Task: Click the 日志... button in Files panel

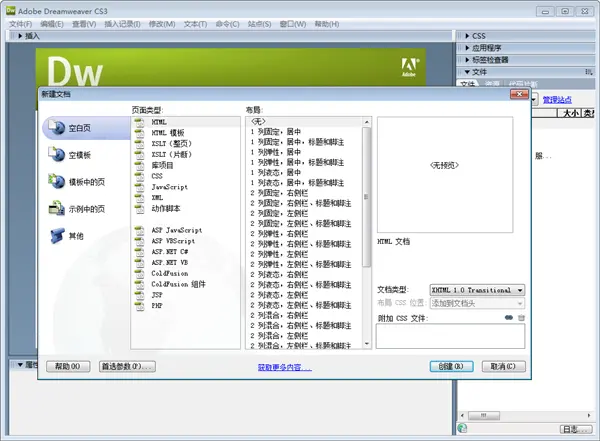Action: pos(576,430)
